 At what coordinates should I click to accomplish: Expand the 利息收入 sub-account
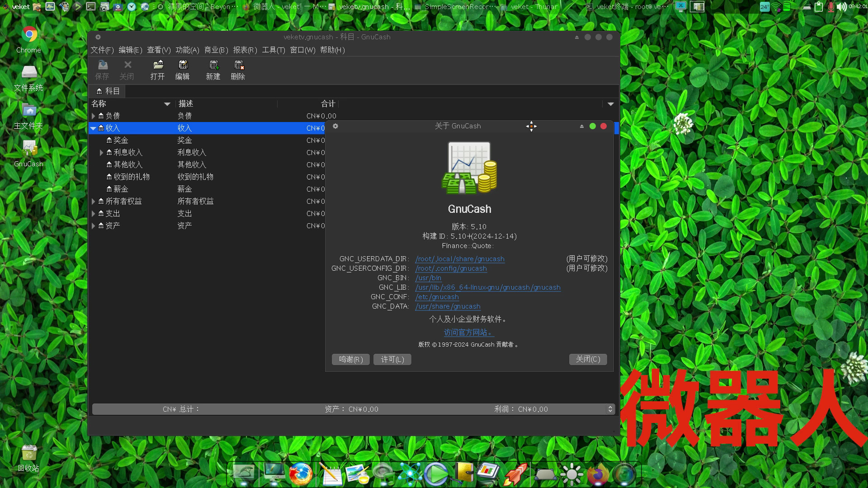101,153
